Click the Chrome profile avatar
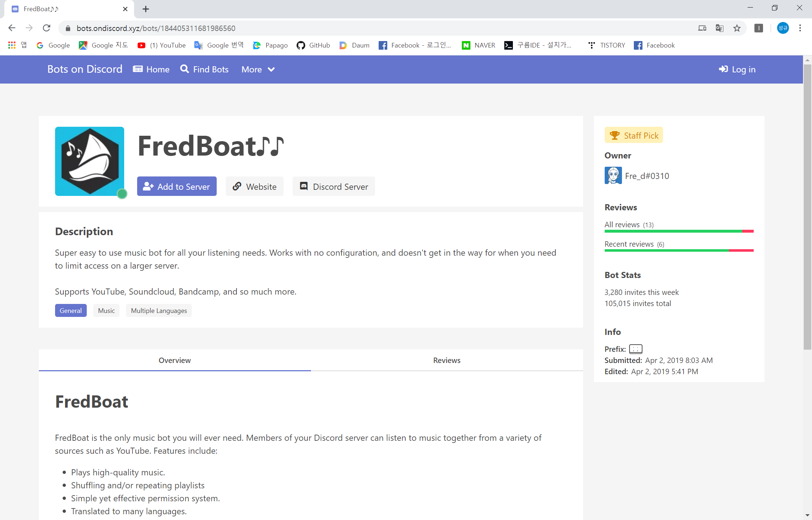 pos(782,28)
